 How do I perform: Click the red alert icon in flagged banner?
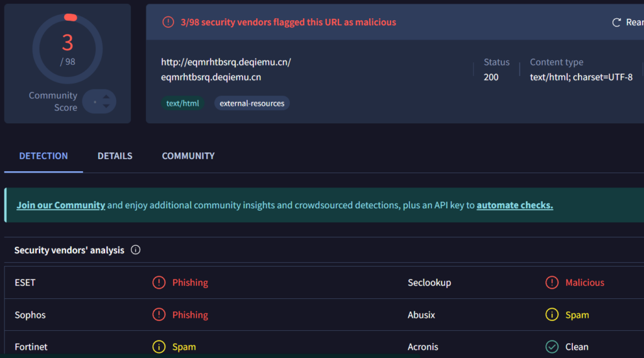(168, 22)
